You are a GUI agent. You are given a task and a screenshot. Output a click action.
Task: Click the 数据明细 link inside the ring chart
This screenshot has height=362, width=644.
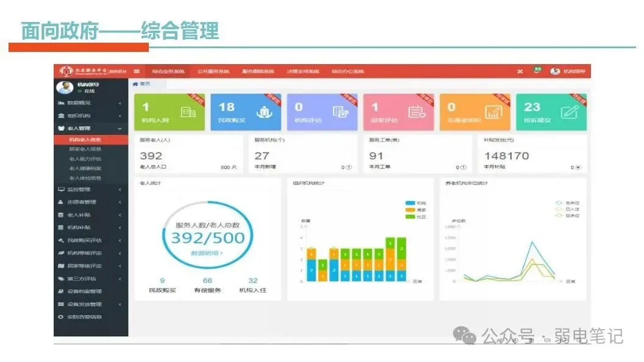point(207,253)
